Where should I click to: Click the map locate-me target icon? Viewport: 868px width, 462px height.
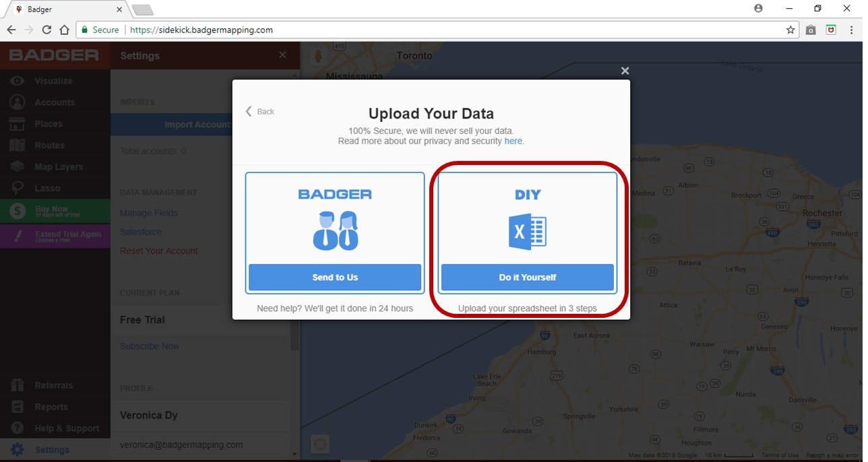pos(320,444)
